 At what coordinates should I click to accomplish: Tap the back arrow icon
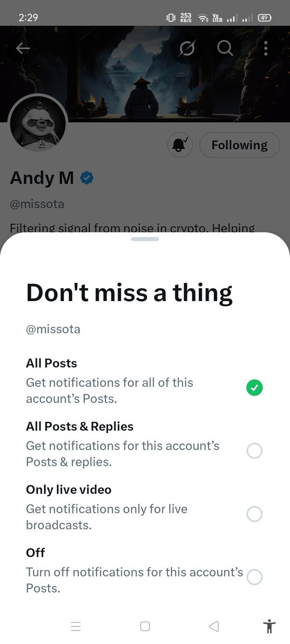pos(23,48)
